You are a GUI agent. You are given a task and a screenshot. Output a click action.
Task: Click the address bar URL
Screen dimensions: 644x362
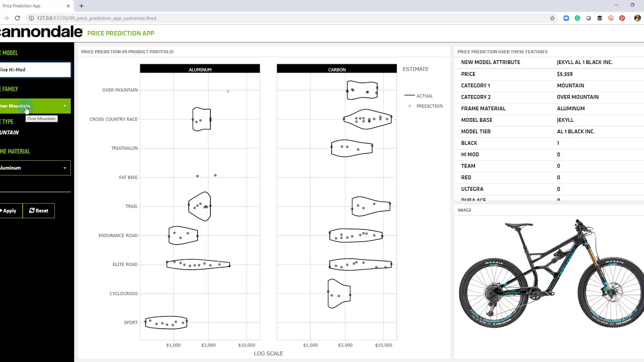click(x=97, y=18)
